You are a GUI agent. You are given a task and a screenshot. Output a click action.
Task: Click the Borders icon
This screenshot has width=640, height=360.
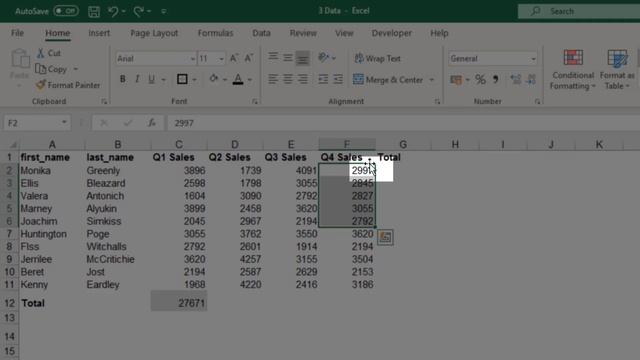coord(182,79)
